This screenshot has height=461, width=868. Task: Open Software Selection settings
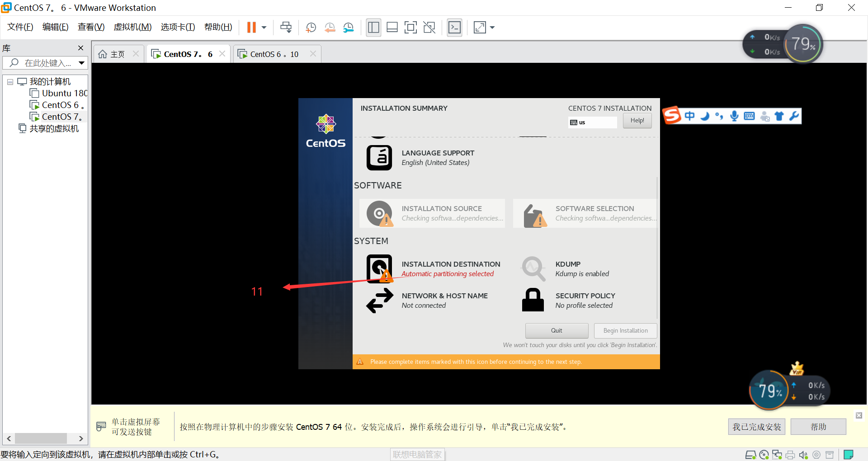coord(585,213)
